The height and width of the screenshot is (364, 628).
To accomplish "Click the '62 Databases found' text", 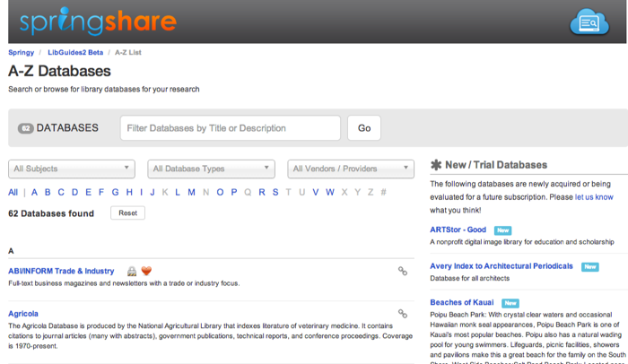I will [51, 213].
